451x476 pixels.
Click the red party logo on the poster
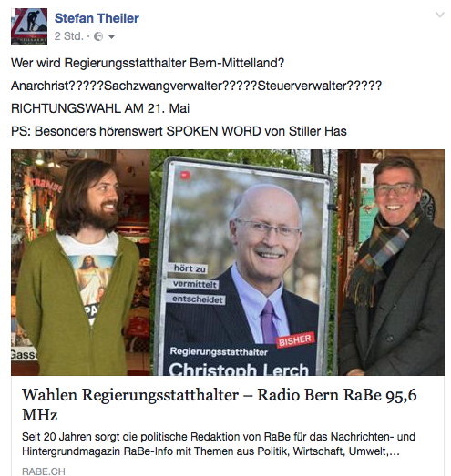pos(185,175)
